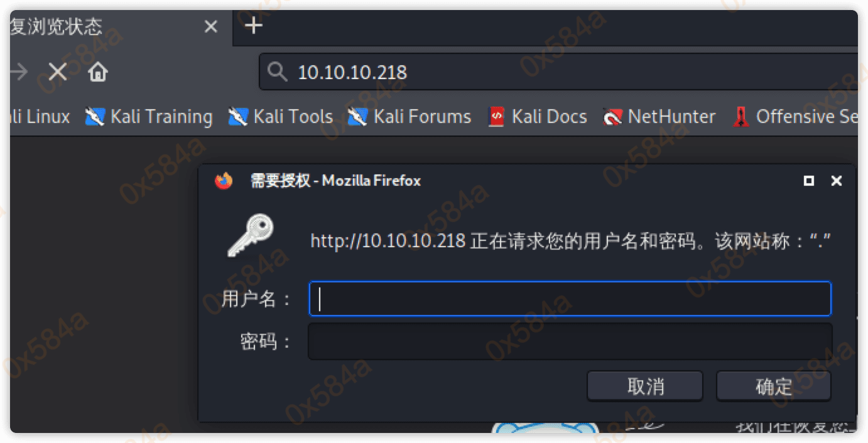This screenshot has height=443, width=868.
Task: Maximize the authorization dialog window
Action: point(809,181)
